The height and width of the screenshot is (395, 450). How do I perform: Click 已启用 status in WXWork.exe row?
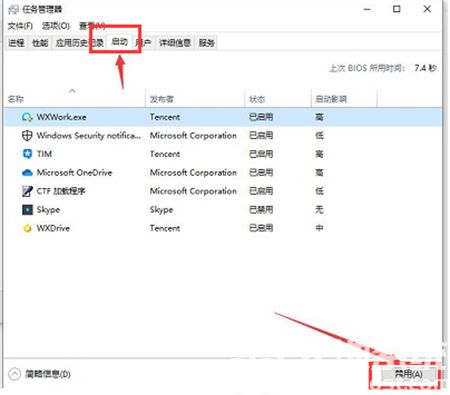click(261, 117)
